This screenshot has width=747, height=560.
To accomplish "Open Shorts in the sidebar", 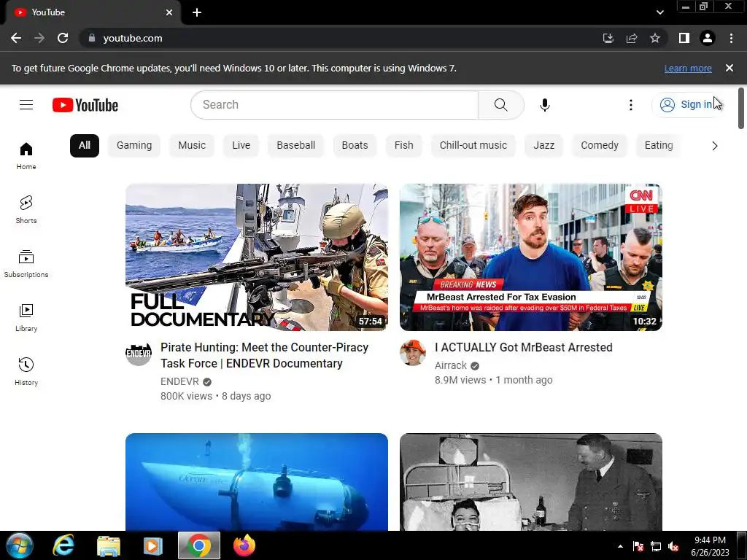I will 26,209.
